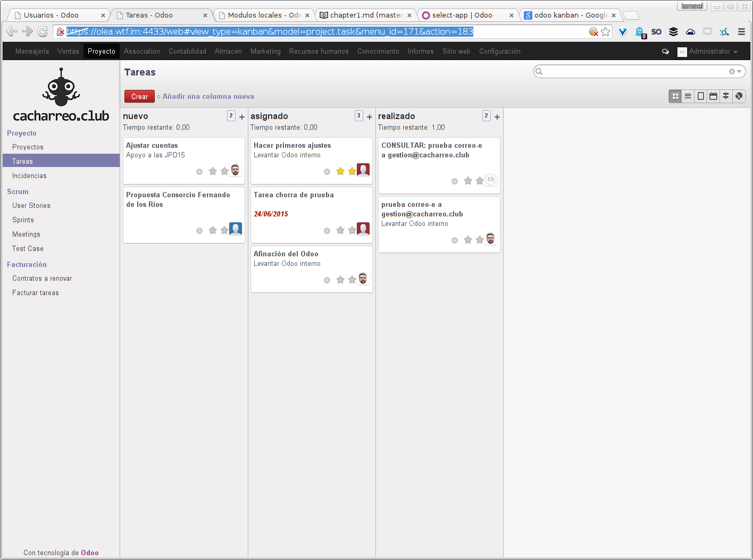Expand the search options dropdown arrow
Viewport: 753px width, 560px height.
pyautogui.click(x=739, y=72)
